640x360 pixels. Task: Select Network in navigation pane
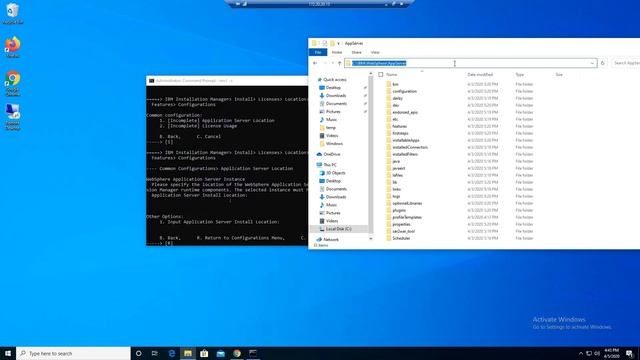[x=331, y=240]
